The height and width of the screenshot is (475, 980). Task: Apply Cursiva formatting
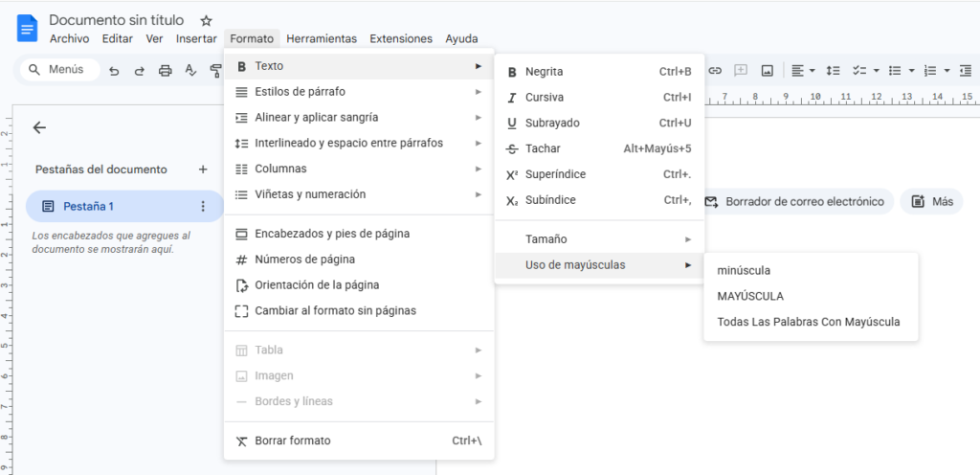599,98
